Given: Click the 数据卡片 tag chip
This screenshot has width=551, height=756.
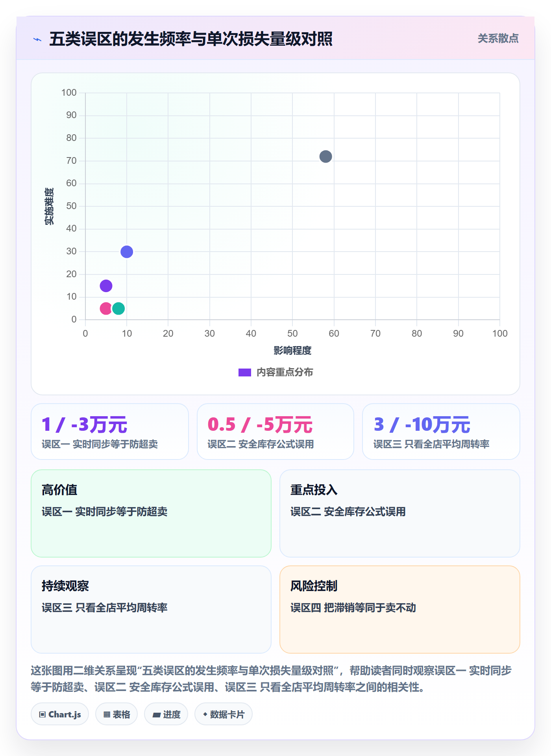Looking at the screenshot, I should (224, 714).
